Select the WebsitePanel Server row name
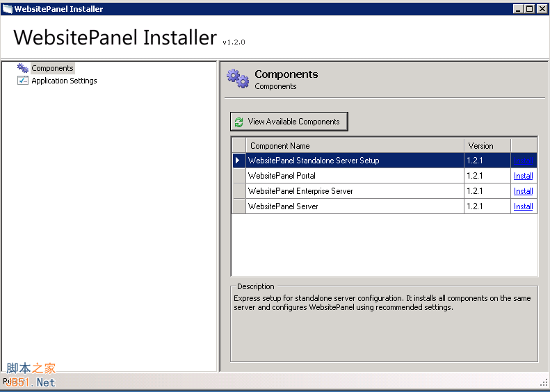Viewport: 550px width, 392px height. [283, 206]
